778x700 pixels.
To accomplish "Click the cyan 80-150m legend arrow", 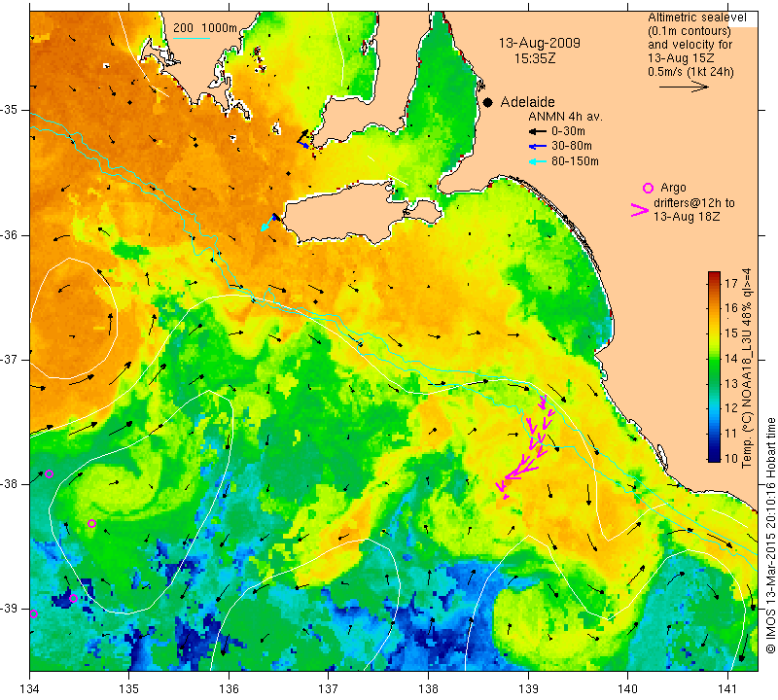I will coord(538,161).
